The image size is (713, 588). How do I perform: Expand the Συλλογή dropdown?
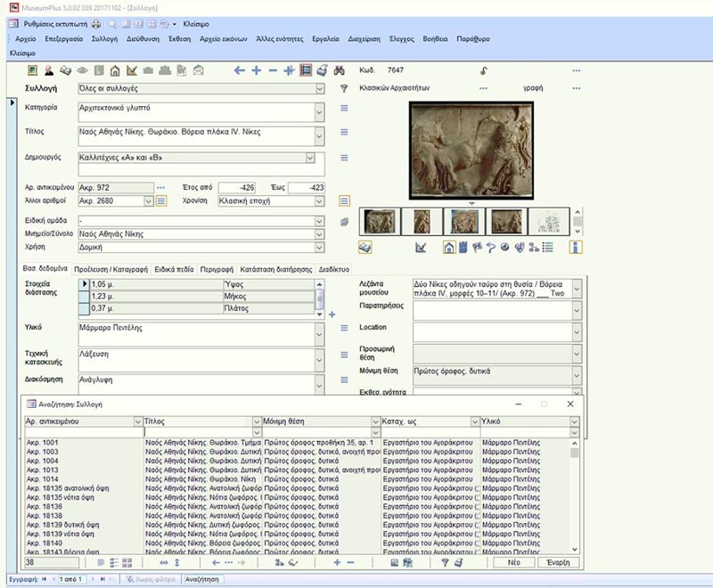point(320,89)
